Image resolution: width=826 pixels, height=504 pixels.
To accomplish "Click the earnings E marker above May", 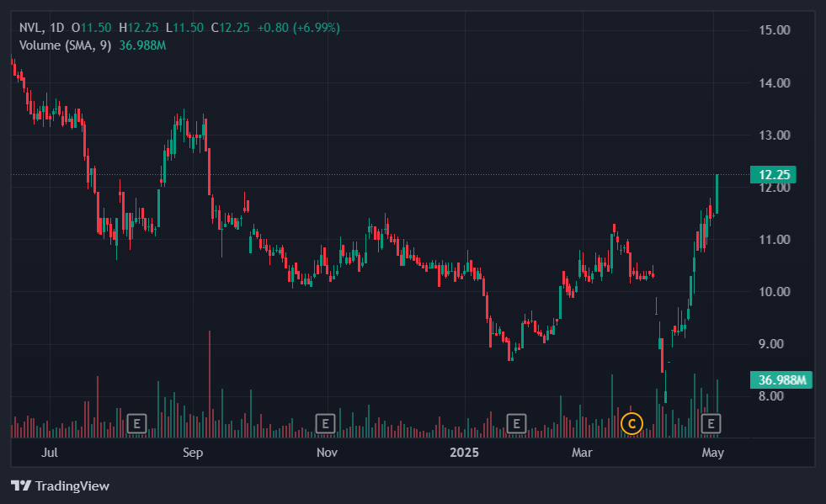I will tap(711, 423).
